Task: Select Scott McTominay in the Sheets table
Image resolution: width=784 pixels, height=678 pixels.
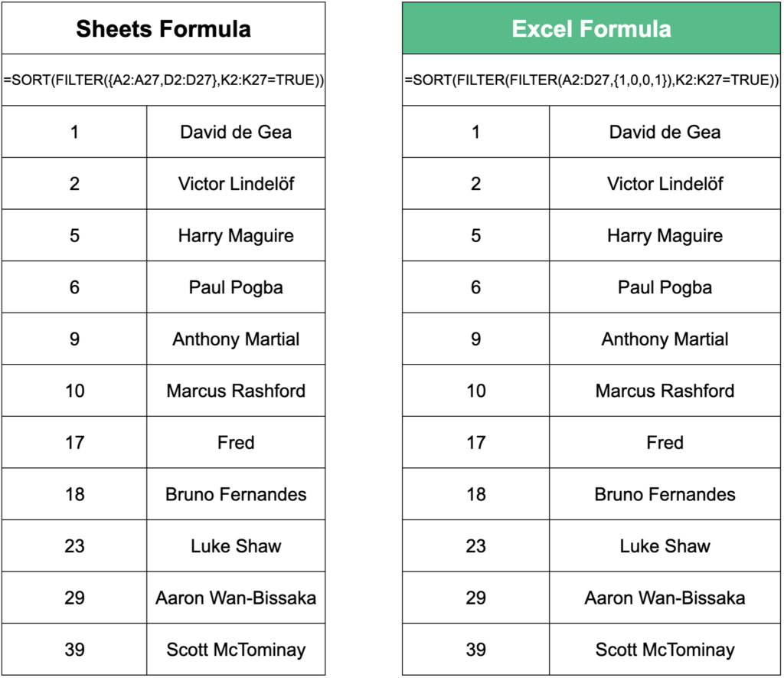Action: (x=236, y=650)
